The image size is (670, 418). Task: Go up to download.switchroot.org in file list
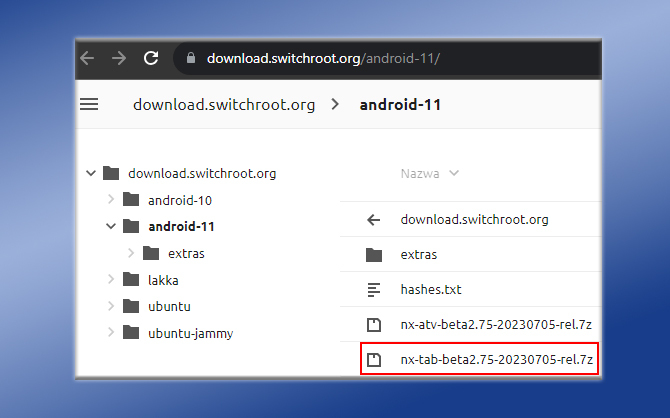(x=474, y=219)
